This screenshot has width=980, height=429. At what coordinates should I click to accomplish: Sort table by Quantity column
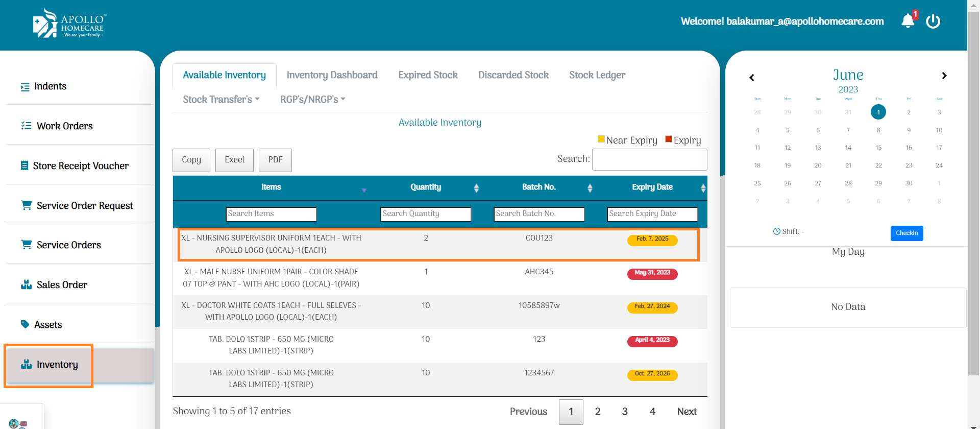point(476,188)
